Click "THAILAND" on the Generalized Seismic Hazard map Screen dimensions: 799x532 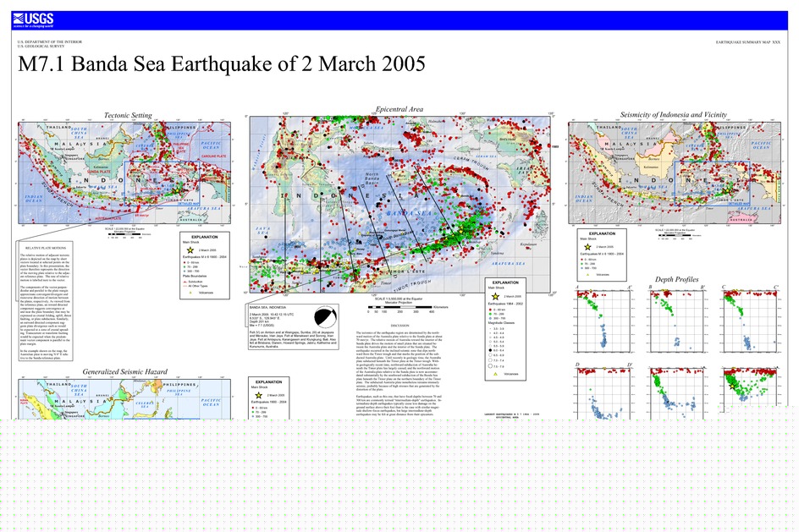[x=59, y=384]
